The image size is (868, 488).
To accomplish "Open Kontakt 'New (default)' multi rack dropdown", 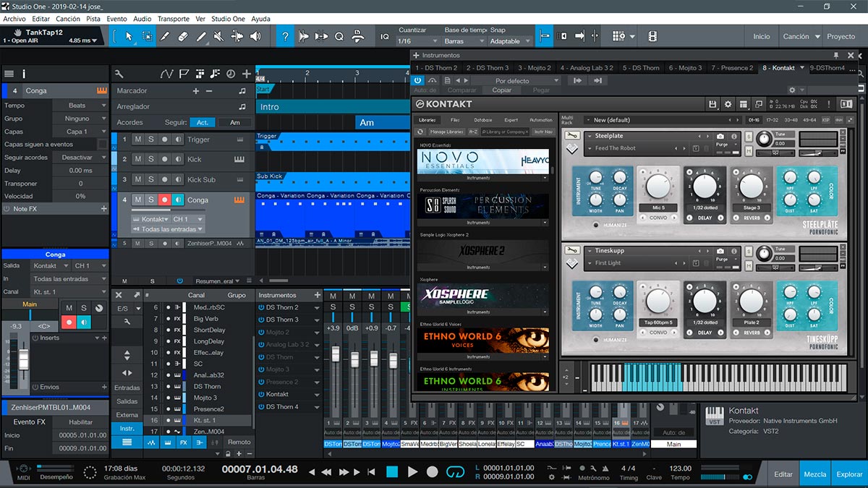I will (663, 120).
